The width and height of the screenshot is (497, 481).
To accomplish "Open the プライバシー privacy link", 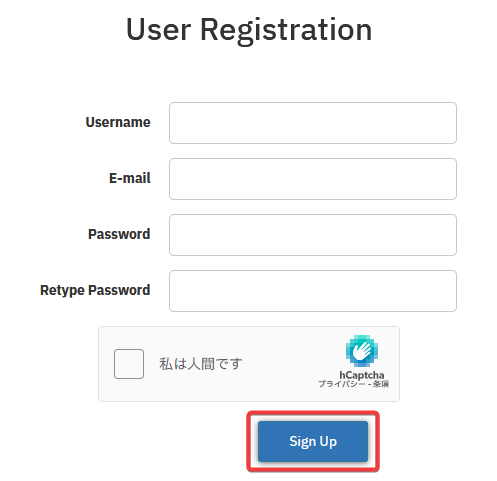I will tap(342, 384).
